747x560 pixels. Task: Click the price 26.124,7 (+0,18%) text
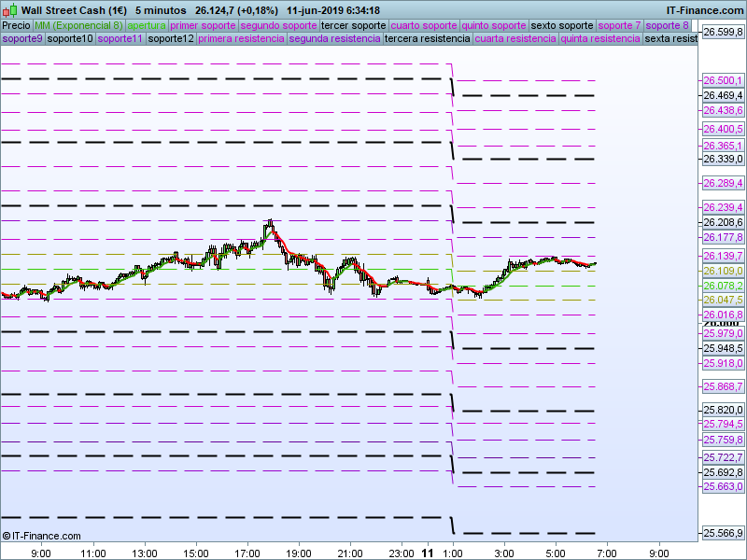[x=236, y=10]
